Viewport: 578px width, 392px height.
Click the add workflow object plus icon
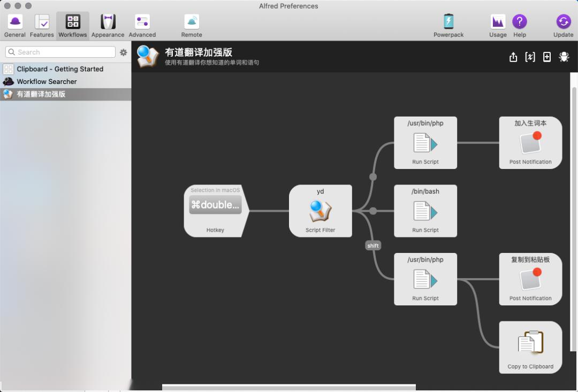(x=547, y=57)
